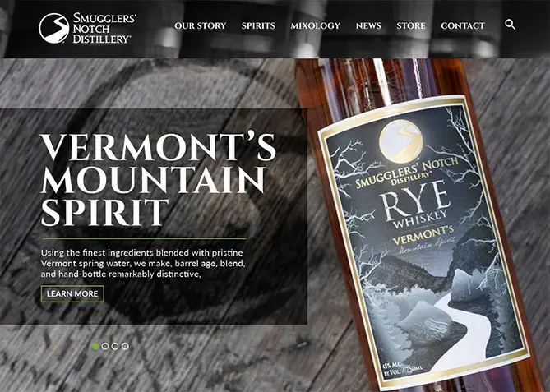Select the first green carousel dot
550x392 pixels.
pyautogui.click(x=95, y=347)
